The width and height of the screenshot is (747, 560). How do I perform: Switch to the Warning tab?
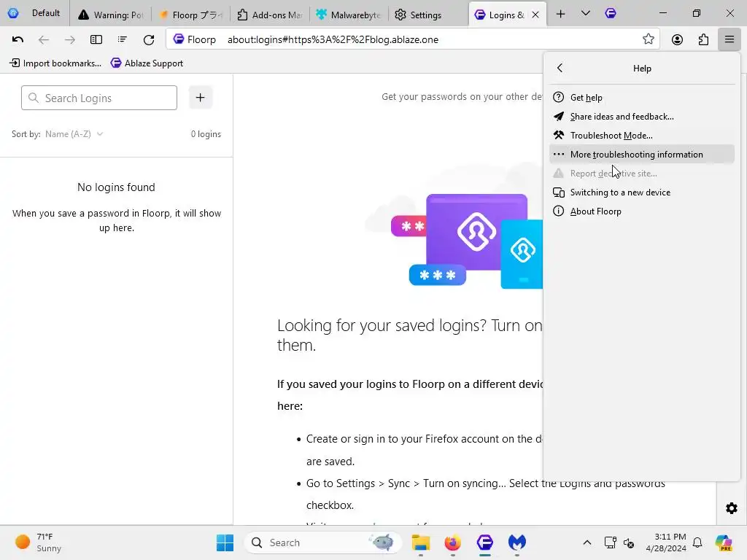tap(111, 15)
